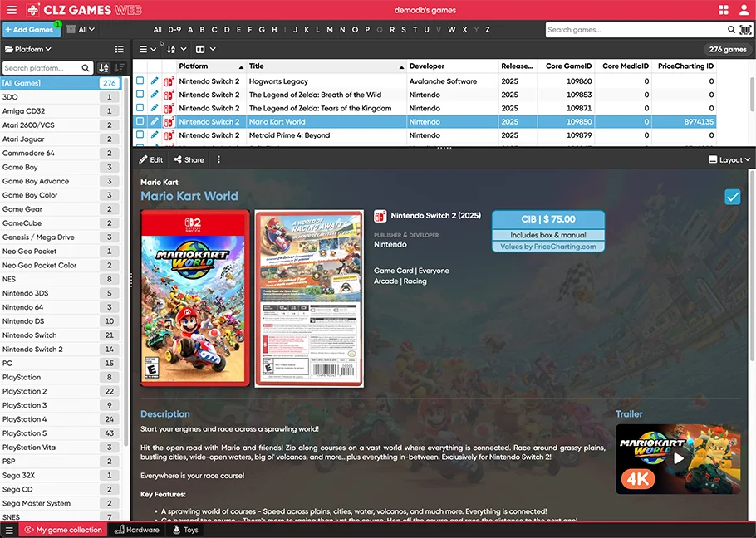This screenshot has width=756, height=538.
Task: Tick the Mario Kart World row checkbox
Action: coord(140,121)
